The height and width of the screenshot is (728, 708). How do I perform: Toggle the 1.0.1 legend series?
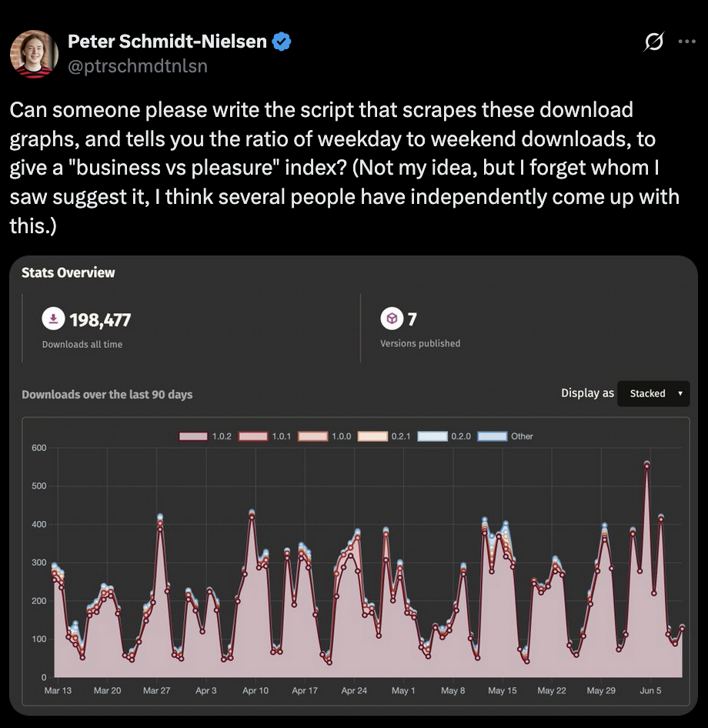(x=253, y=436)
